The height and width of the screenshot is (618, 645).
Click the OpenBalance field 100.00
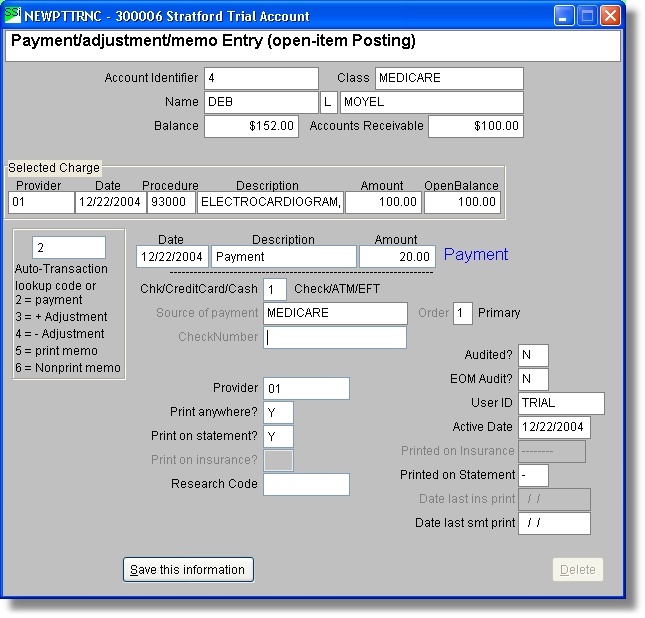click(462, 202)
